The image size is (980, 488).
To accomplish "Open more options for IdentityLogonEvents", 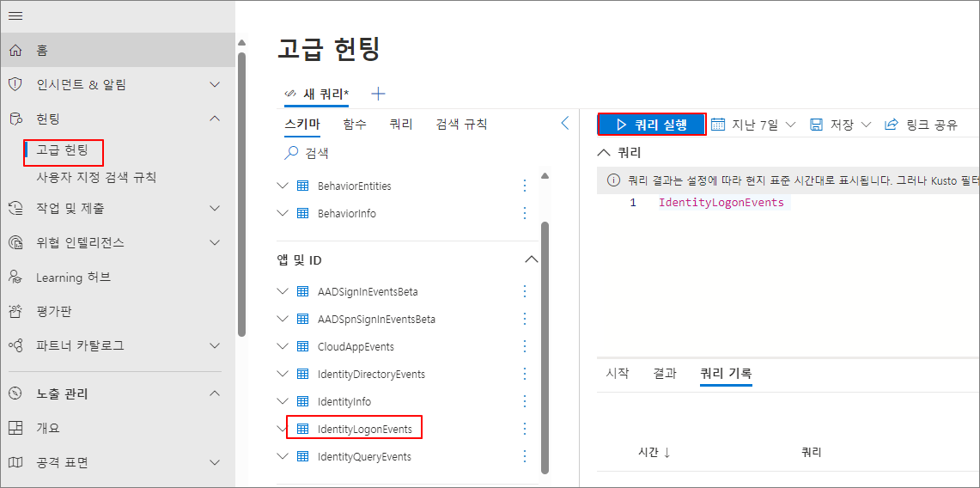I will point(525,430).
